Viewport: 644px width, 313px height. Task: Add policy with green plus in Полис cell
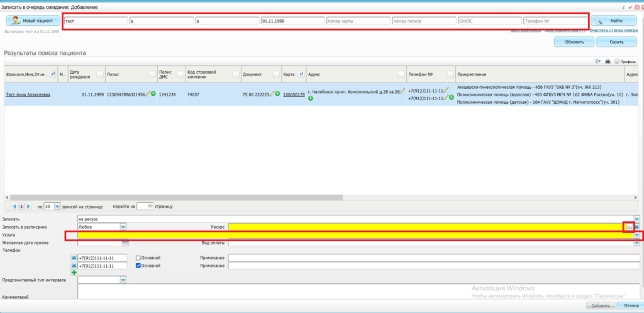153,94
